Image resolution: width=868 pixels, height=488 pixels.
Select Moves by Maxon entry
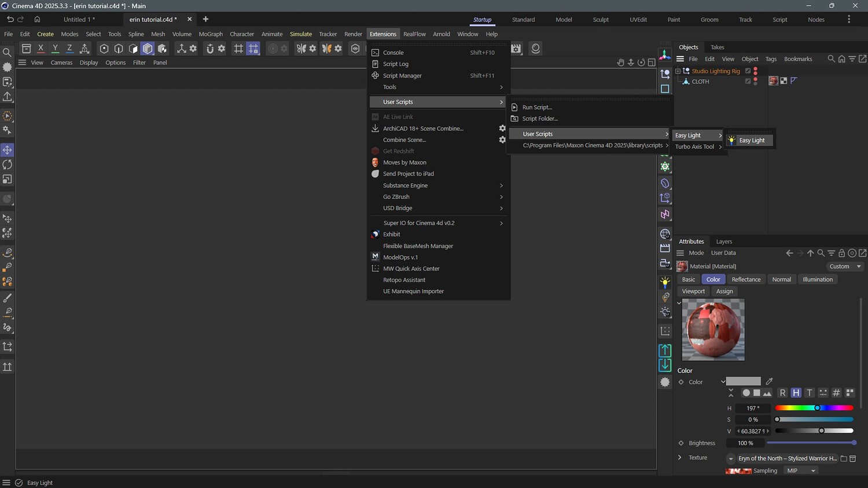click(439, 162)
